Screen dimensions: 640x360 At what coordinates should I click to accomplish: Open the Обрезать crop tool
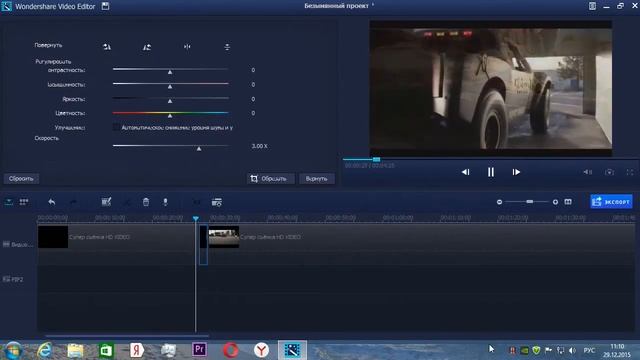270,179
